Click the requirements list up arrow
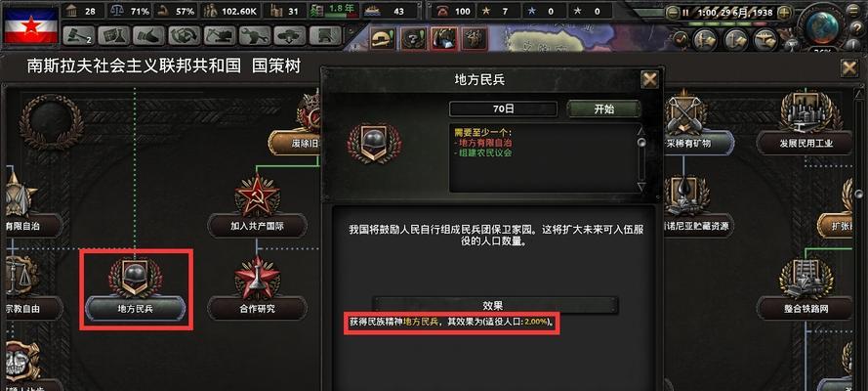The image size is (868, 391). click(641, 131)
